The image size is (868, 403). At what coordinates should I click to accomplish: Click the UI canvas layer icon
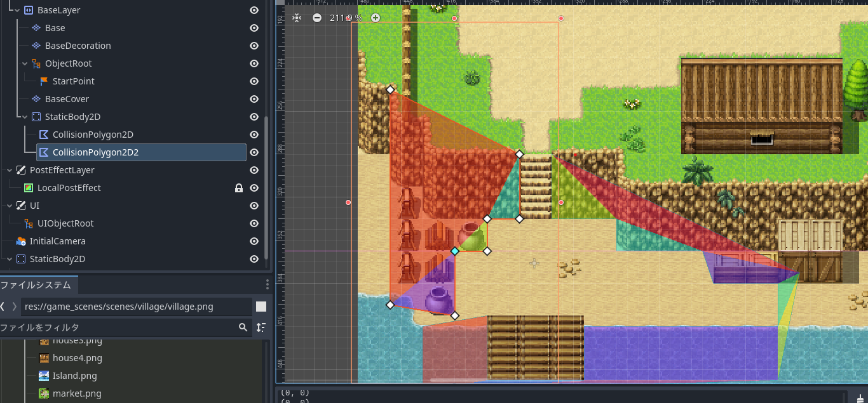click(20, 206)
